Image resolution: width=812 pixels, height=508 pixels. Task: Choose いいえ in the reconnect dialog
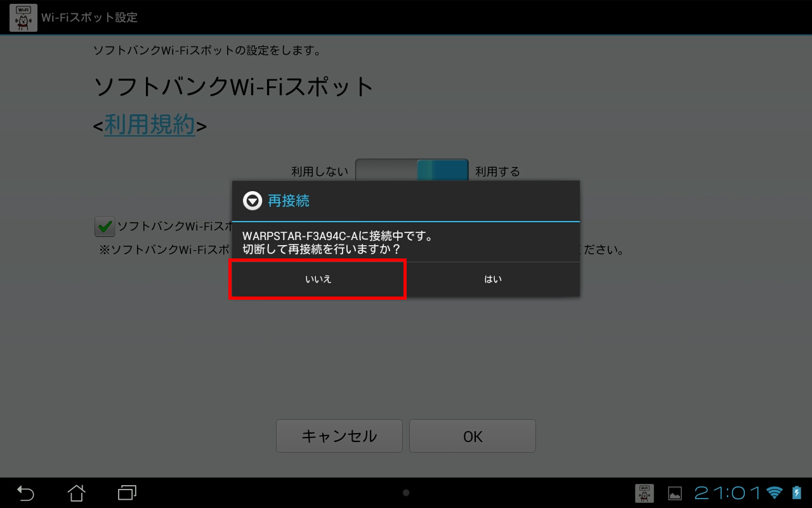318,279
